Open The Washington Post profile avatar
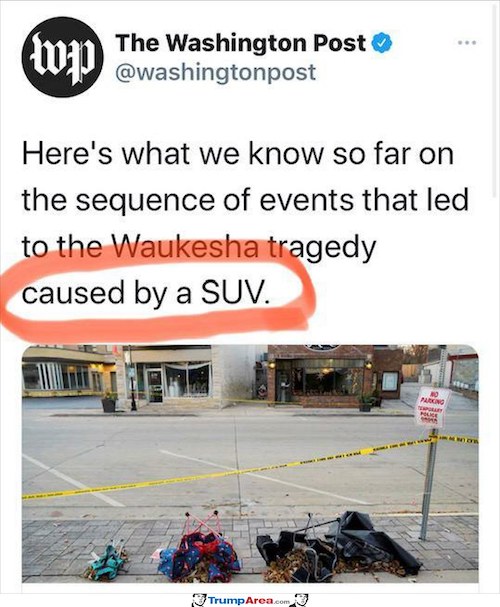The image size is (500, 607). 63,57
